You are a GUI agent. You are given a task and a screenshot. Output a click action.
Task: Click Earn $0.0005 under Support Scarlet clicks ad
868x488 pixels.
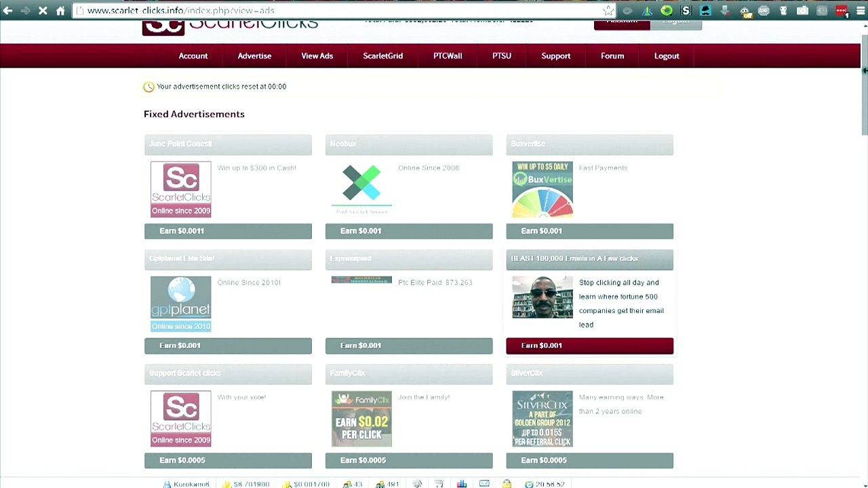click(x=228, y=460)
